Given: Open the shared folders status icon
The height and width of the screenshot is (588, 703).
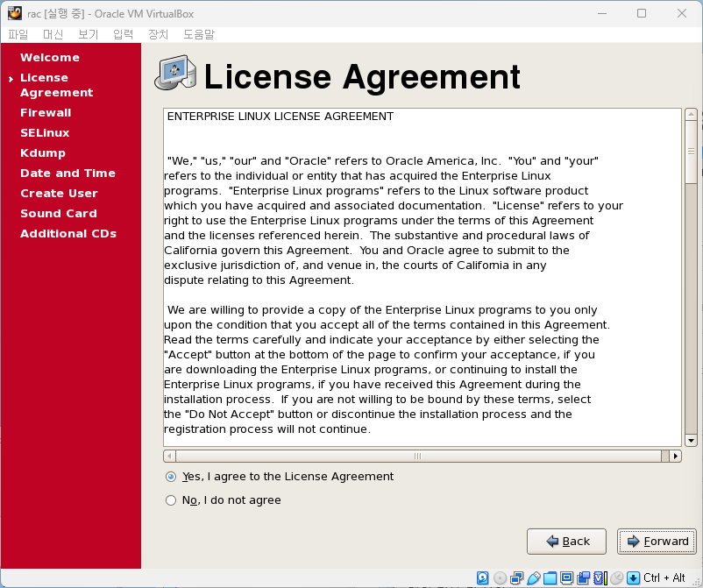Looking at the screenshot, I should tap(550, 577).
